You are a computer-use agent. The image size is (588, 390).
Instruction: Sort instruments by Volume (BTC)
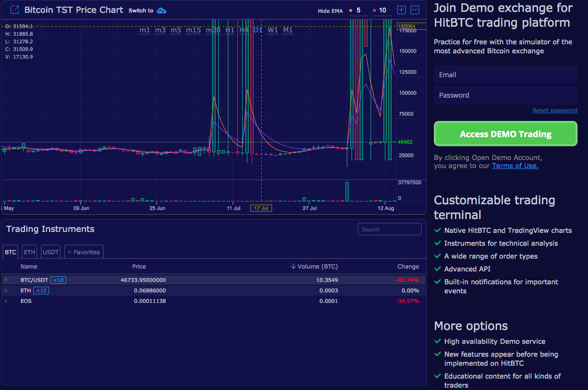pos(314,267)
